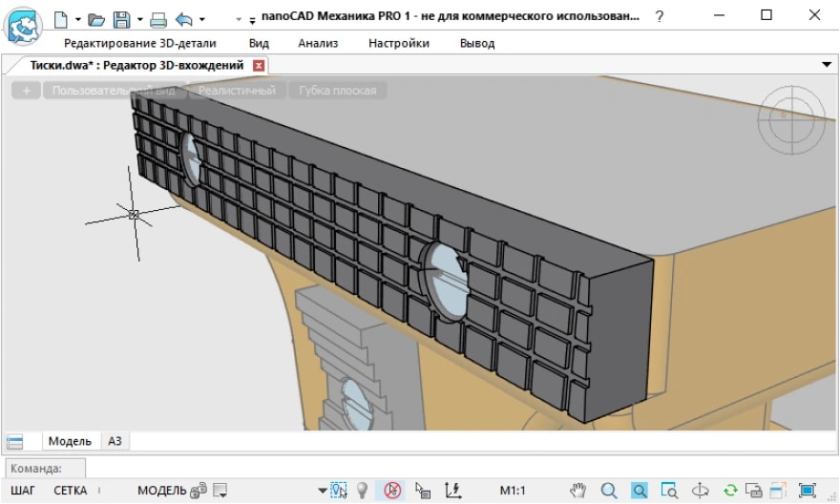Viewport: 840px width, 504px height.
Task: Create a new document via toolbar icon
Action: [x=61, y=18]
